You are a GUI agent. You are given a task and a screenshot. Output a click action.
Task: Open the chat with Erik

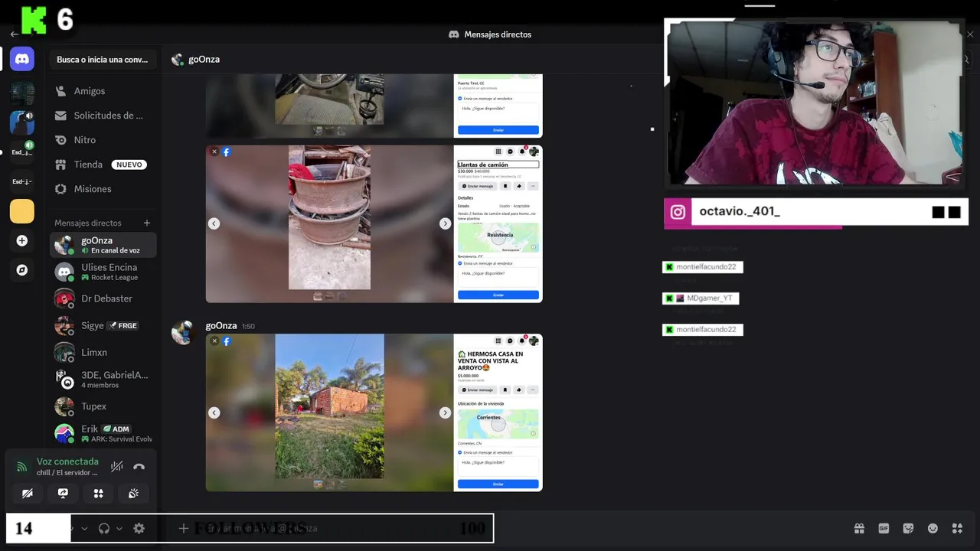tap(103, 433)
